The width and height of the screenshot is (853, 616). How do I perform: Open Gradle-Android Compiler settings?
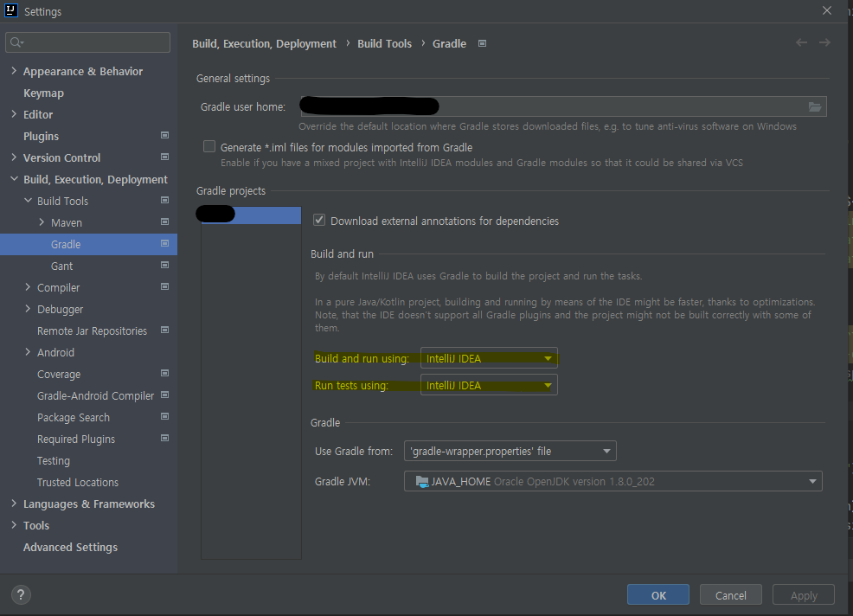(95, 395)
